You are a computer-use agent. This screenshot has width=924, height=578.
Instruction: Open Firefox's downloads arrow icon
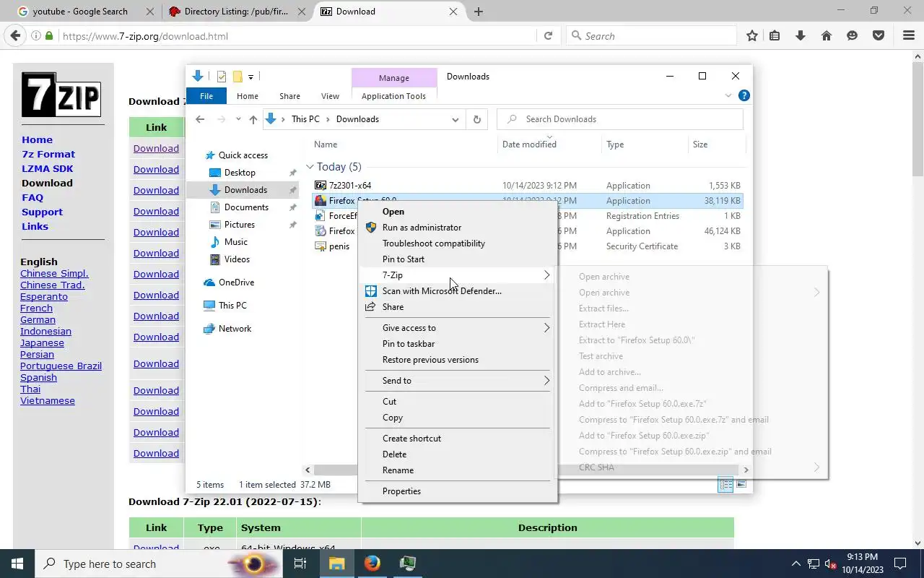801,35
